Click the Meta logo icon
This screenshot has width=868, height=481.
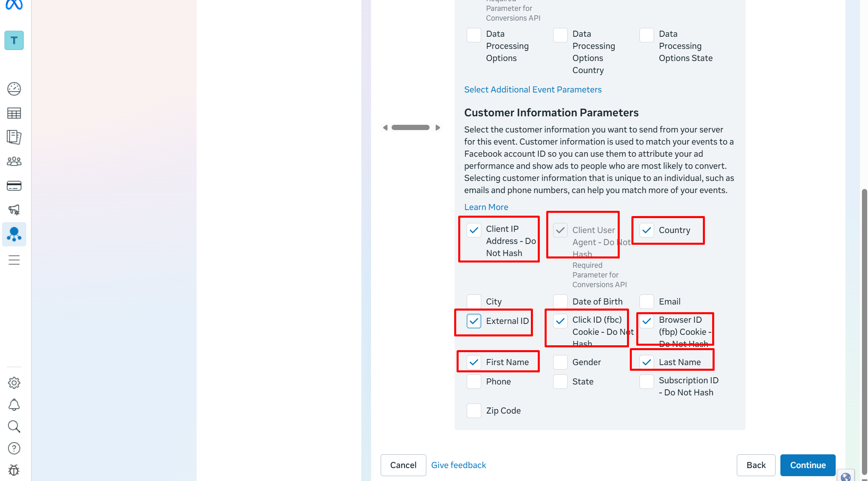tap(14, 5)
